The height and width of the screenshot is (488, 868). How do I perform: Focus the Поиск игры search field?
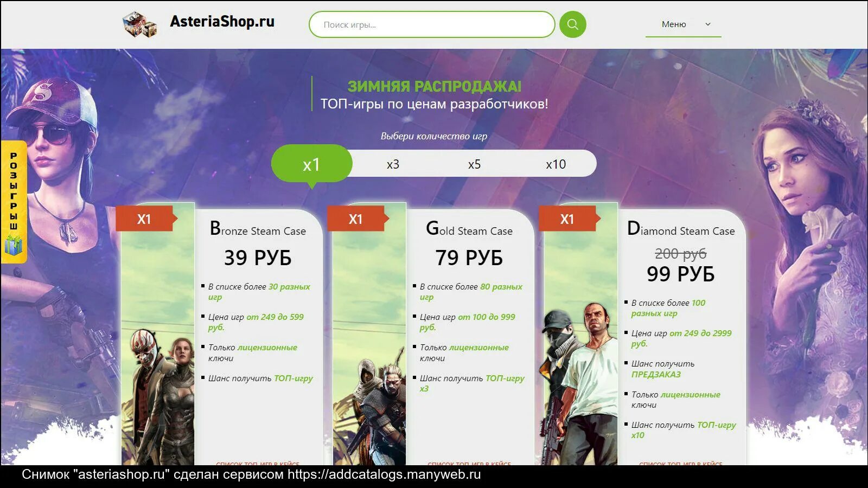432,24
